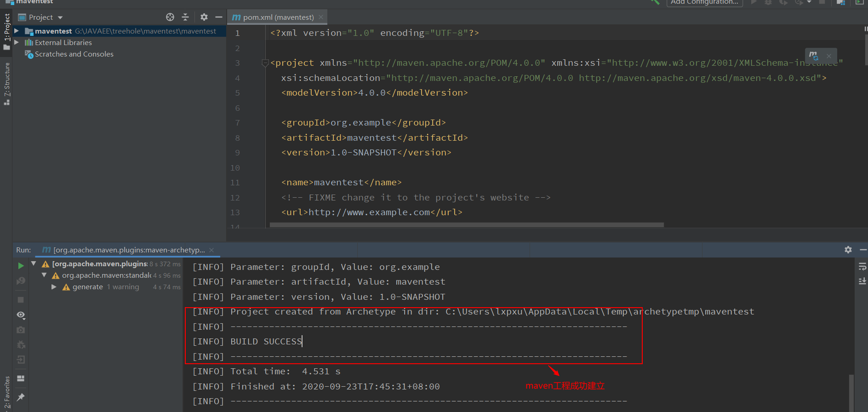The width and height of the screenshot is (868, 412).
Task: Open Run panel settings gear
Action: (x=848, y=250)
